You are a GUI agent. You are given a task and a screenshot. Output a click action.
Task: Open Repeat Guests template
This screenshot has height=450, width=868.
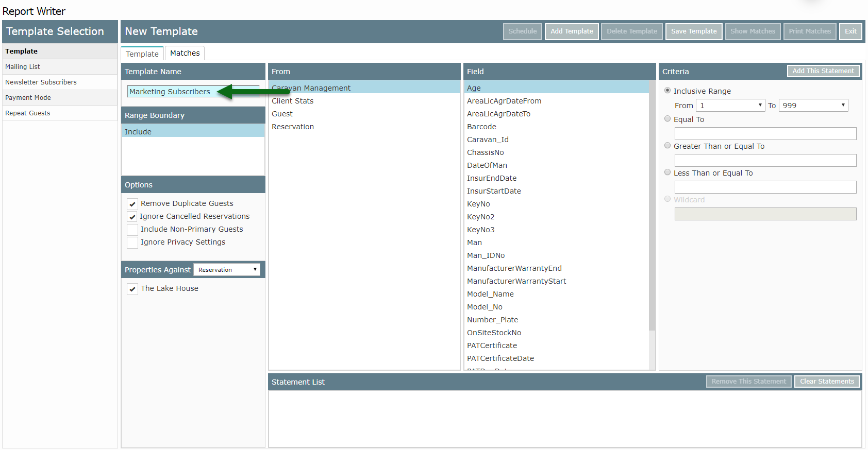(x=60, y=113)
